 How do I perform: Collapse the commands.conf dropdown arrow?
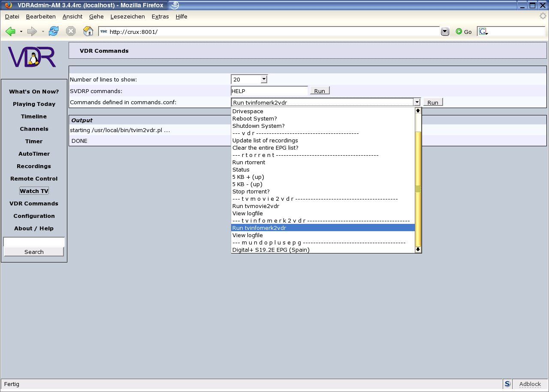416,102
